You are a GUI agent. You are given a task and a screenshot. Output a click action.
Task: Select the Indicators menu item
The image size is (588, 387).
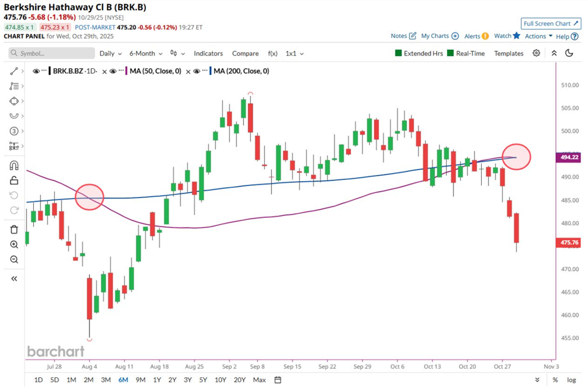coord(208,53)
